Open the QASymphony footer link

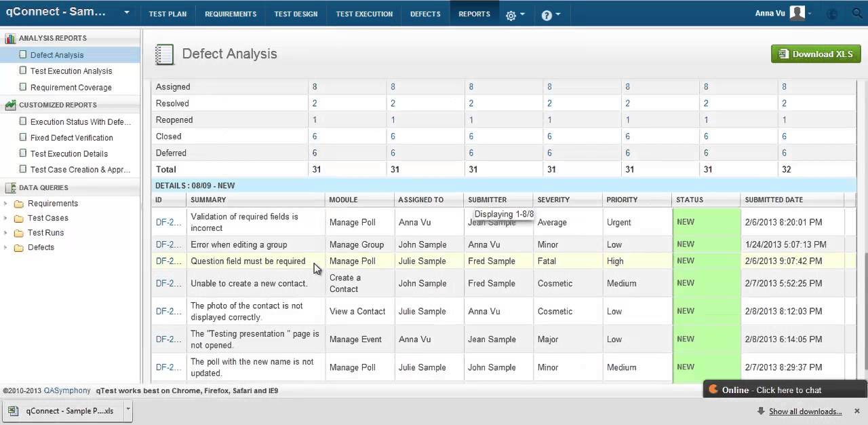click(x=67, y=390)
